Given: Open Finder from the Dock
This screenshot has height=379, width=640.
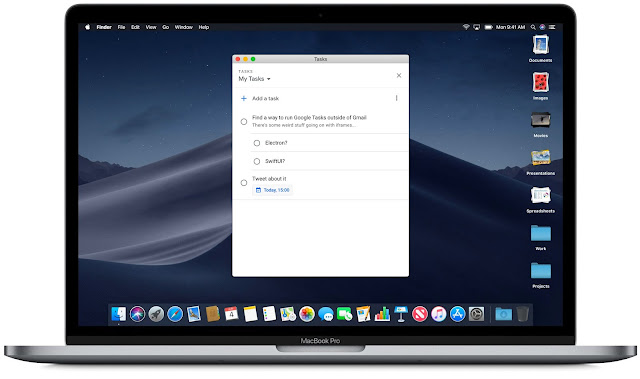Looking at the screenshot, I should pyautogui.click(x=119, y=314).
